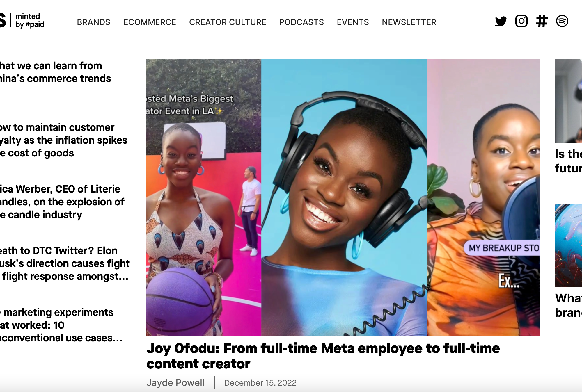582x392 pixels.
Task: Select CREATOR CULTURE in the navigation
Action: 228,22
